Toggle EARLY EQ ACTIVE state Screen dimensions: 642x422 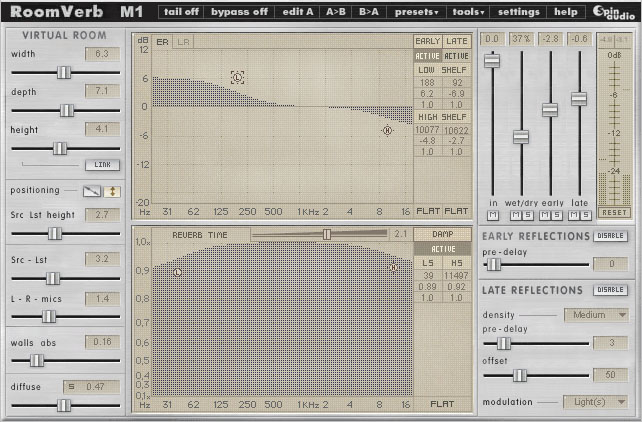pyautogui.click(x=427, y=56)
